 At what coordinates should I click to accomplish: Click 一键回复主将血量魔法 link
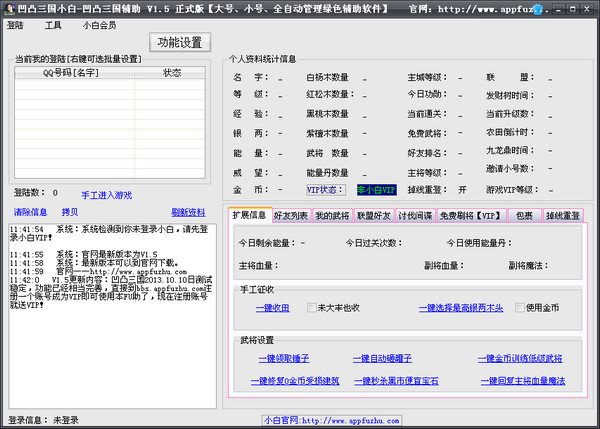(x=523, y=381)
